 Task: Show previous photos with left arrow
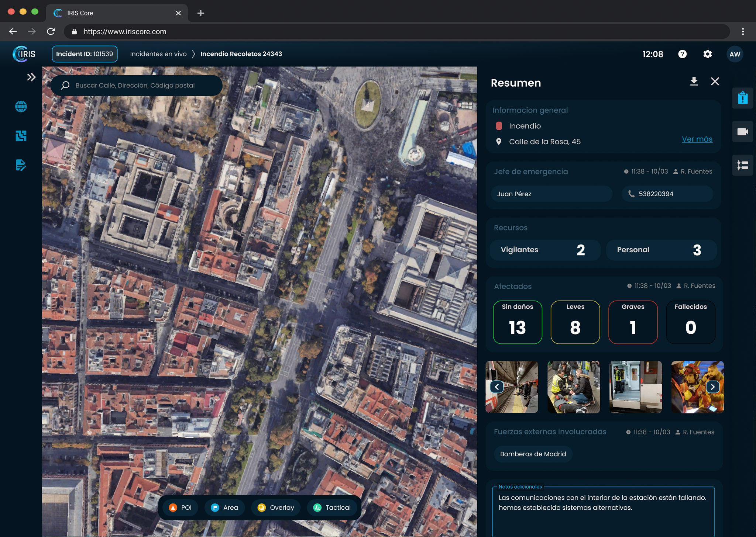(497, 387)
